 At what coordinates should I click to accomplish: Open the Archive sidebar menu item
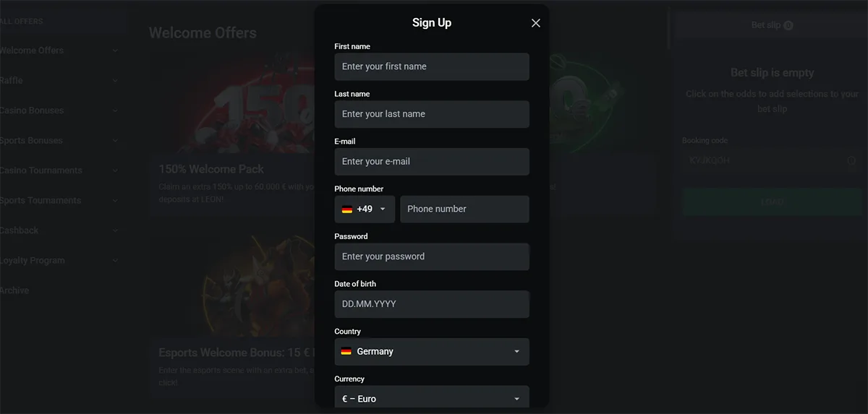pos(14,290)
